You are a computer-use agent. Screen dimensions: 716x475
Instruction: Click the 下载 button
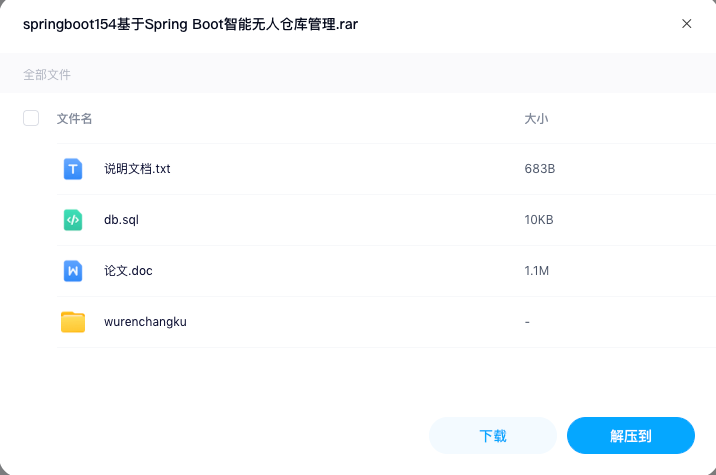(x=493, y=436)
